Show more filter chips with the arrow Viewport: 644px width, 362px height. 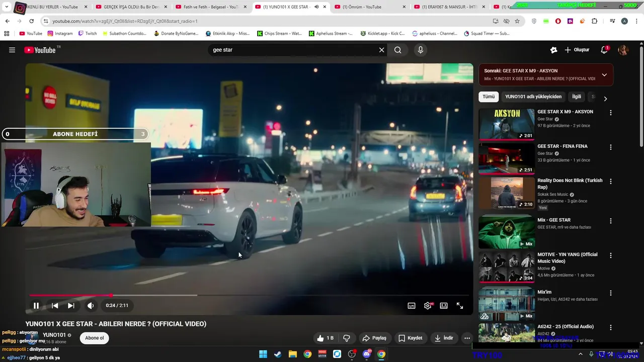click(605, 99)
